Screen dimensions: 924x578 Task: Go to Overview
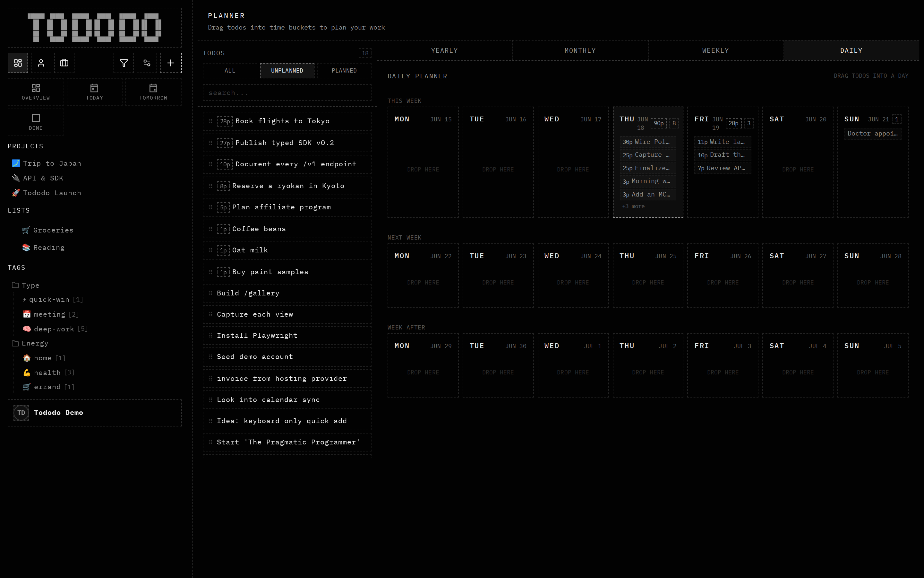(x=36, y=92)
